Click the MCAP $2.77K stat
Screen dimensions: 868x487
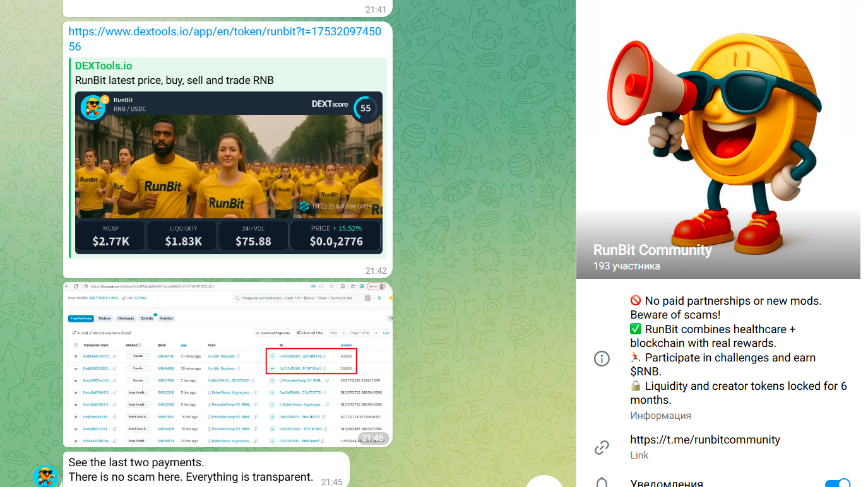(x=110, y=236)
